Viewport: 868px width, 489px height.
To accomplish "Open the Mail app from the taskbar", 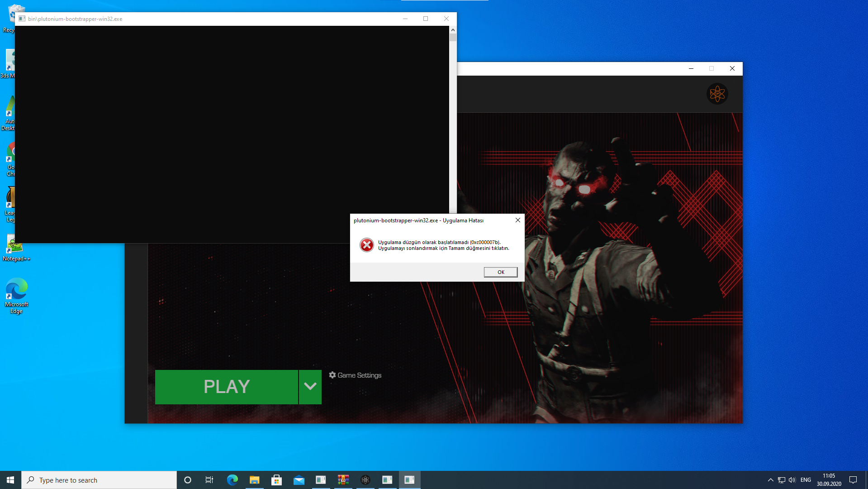I will point(299,480).
